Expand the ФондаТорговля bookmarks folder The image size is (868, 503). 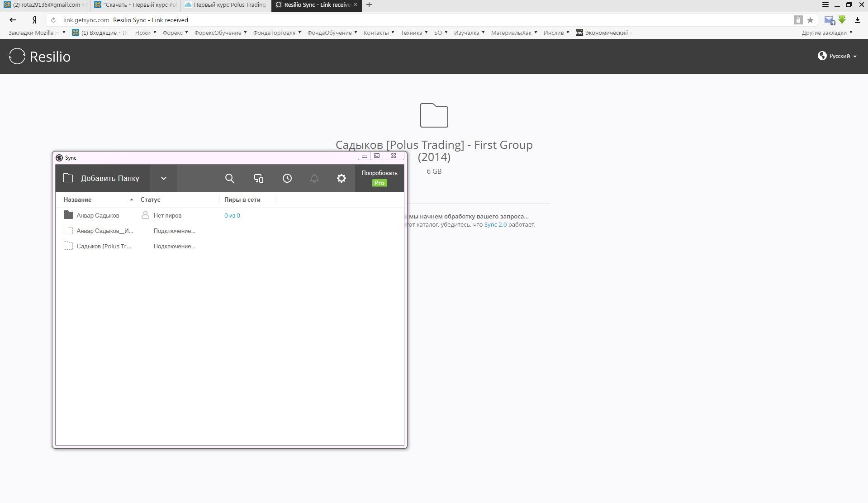point(277,33)
